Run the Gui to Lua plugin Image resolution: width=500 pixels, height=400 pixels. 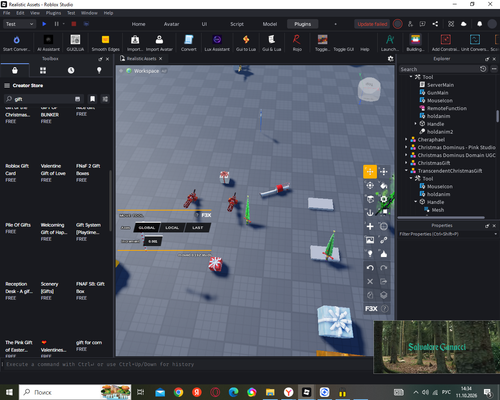(246, 43)
